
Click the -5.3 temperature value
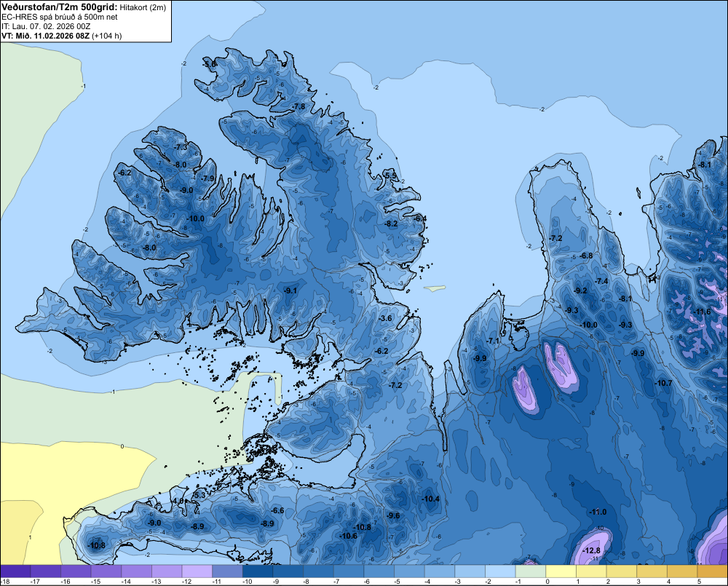pos(199,495)
